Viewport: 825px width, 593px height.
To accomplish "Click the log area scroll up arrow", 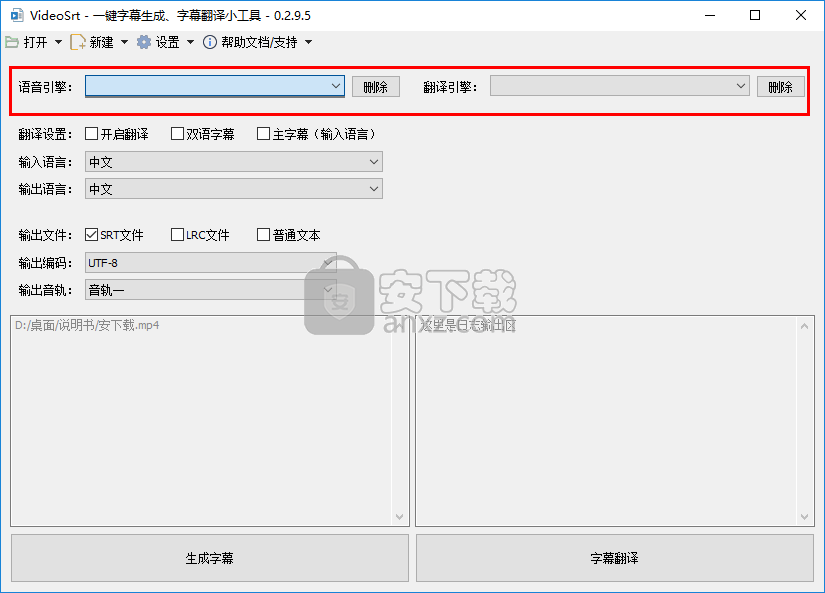I will tap(804, 326).
